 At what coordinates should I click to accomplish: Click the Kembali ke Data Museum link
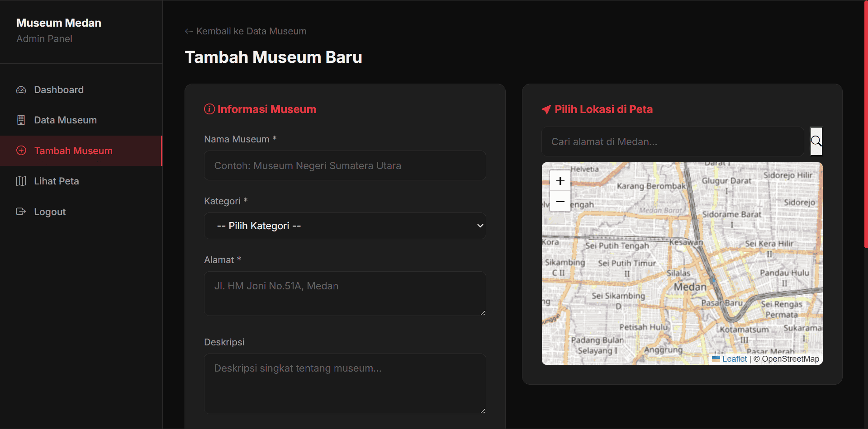[x=246, y=31]
